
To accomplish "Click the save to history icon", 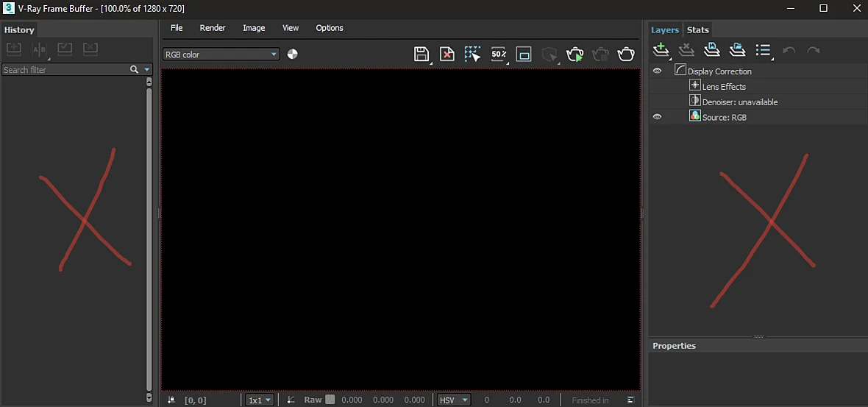I will [x=14, y=49].
